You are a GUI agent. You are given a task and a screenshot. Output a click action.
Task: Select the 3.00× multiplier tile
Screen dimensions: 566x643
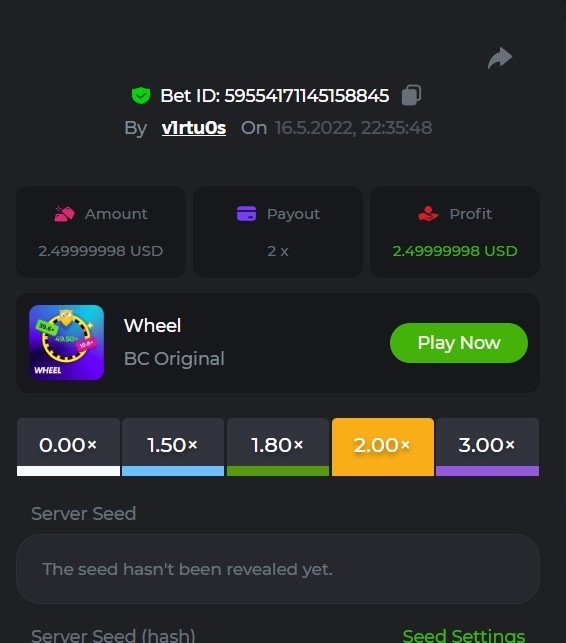487,447
